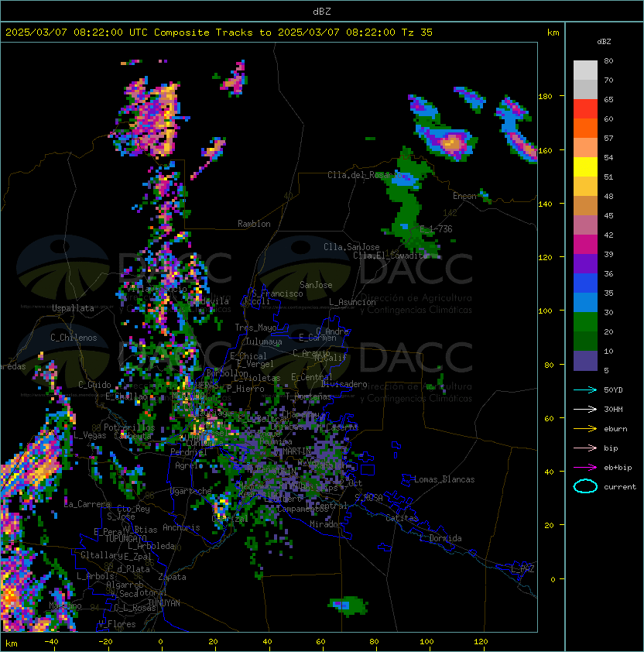Click the 'Divisadero' map label
Viewport: 644px width, 652px height.
coord(344,384)
